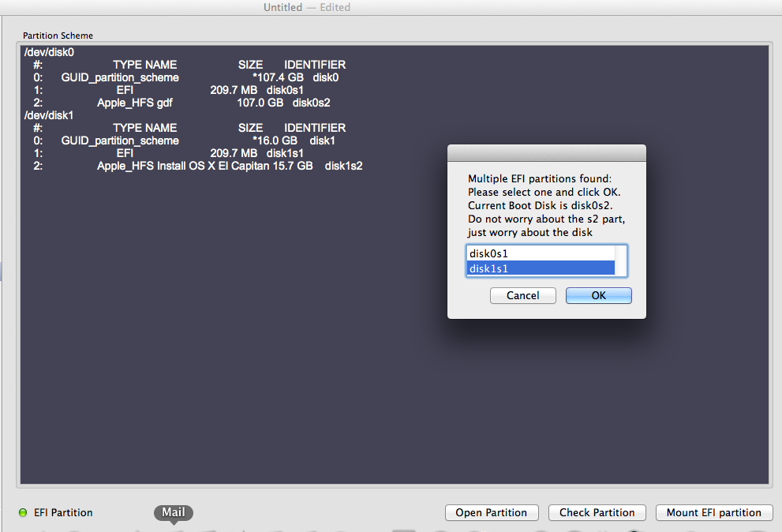This screenshot has width=782, height=532.
Task: Click the disk0s2 identifier text
Action: click(x=311, y=103)
